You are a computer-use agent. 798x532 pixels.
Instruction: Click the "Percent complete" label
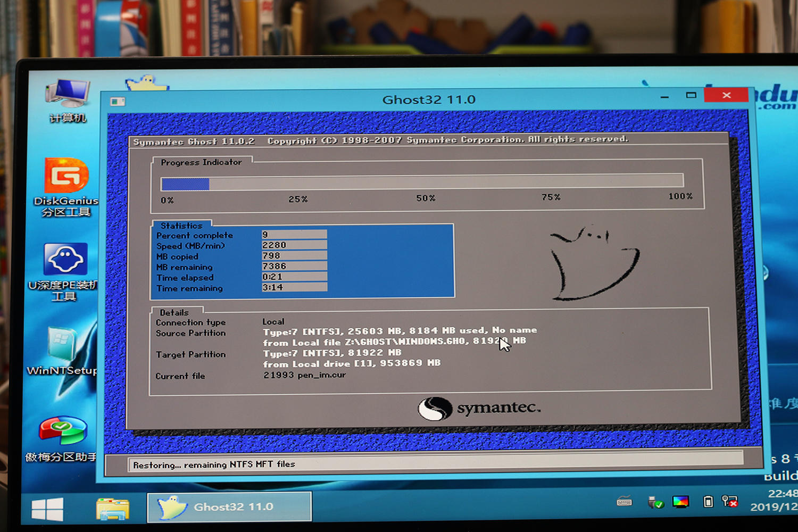point(195,235)
